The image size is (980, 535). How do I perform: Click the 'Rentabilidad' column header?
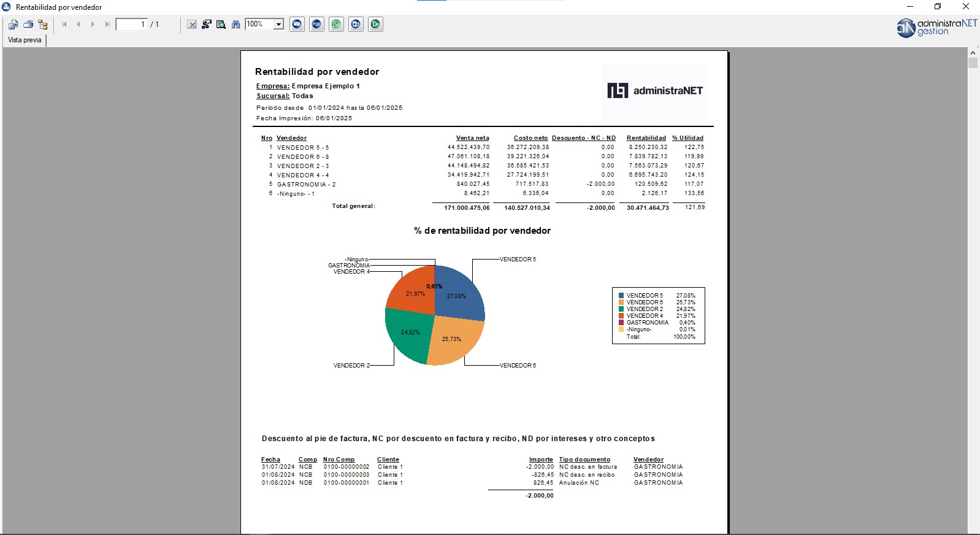tap(646, 138)
